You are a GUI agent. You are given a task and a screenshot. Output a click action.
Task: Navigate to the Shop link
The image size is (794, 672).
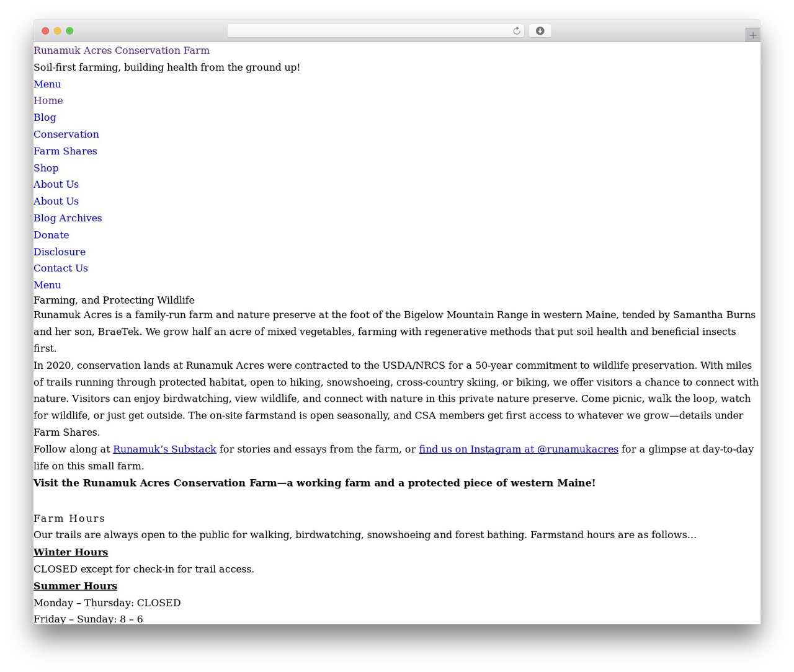click(46, 168)
